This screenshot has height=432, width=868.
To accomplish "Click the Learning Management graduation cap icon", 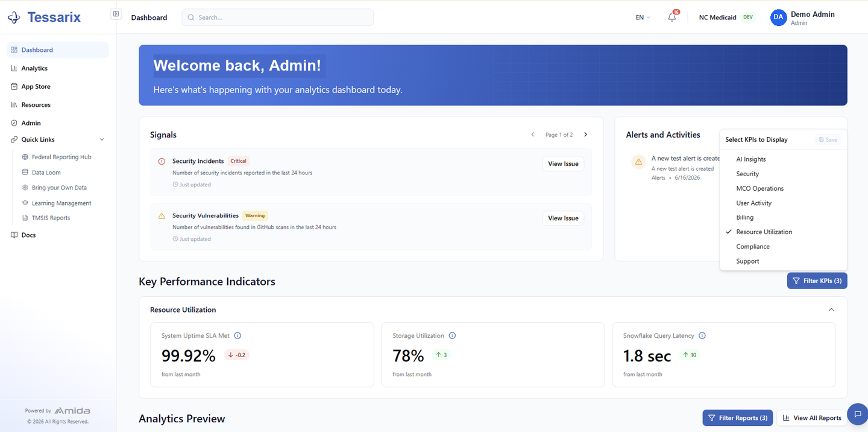I will click(x=25, y=203).
